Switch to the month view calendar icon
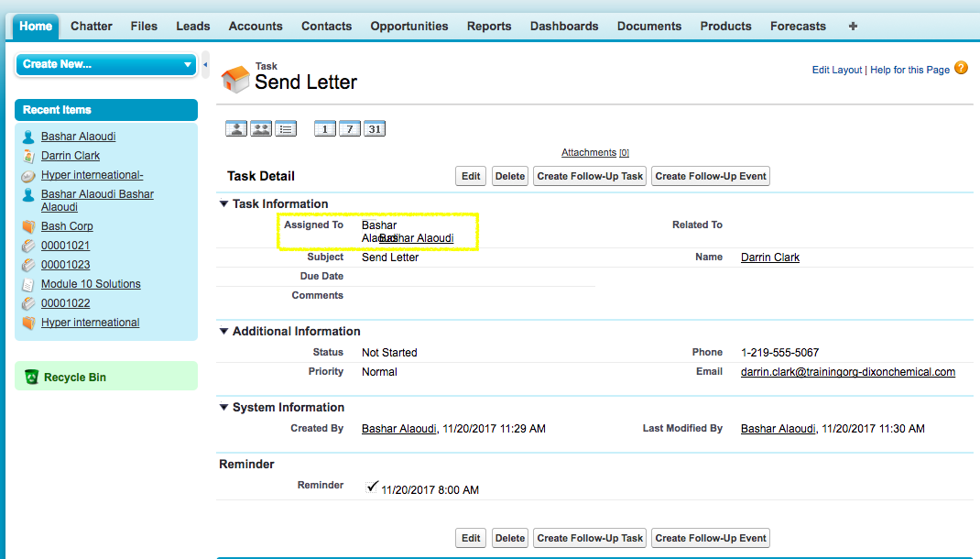This screenshot has width=980, height=559. 374,129
